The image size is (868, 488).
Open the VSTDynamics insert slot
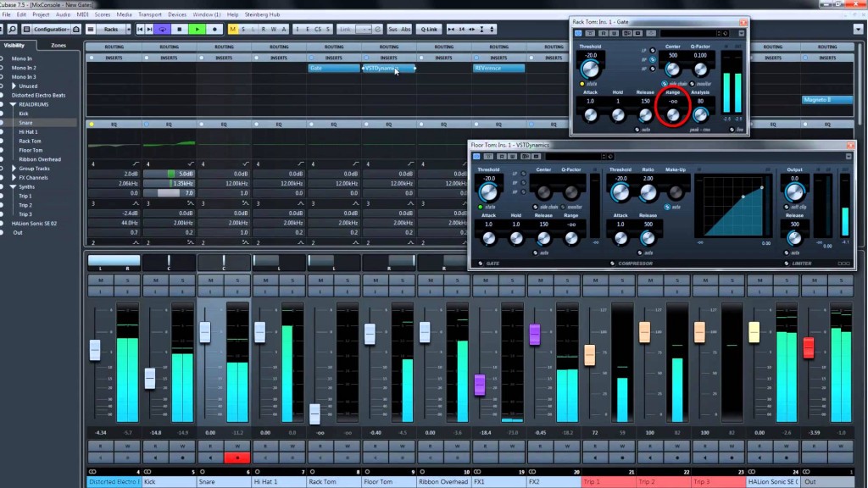point(388,68)
